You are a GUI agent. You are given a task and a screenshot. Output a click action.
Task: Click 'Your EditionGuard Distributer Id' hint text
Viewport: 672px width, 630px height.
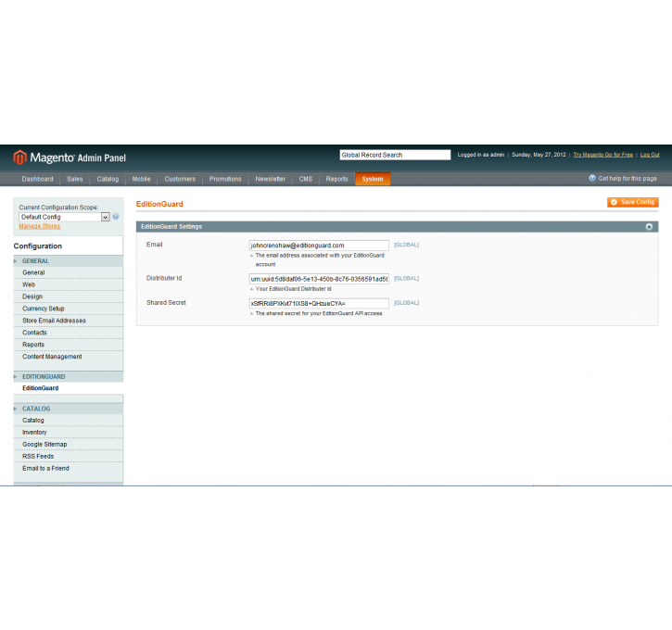(293, 289)
